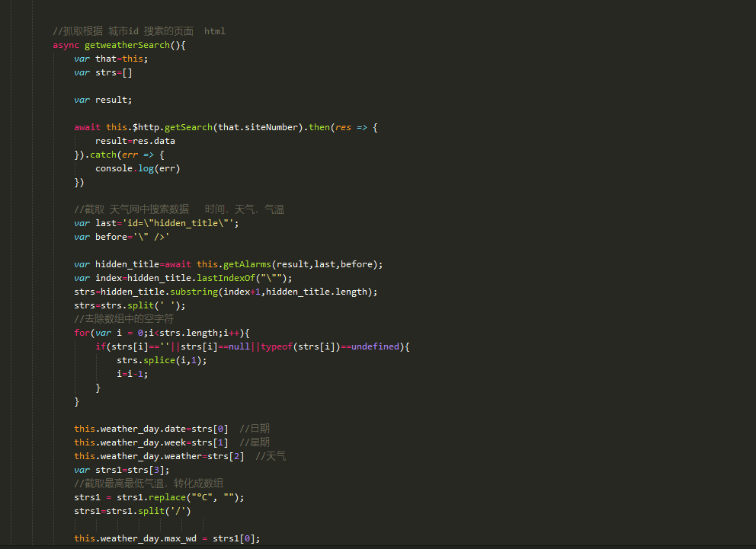
Task: Click the if condition with typeof check
Action: 253,346
